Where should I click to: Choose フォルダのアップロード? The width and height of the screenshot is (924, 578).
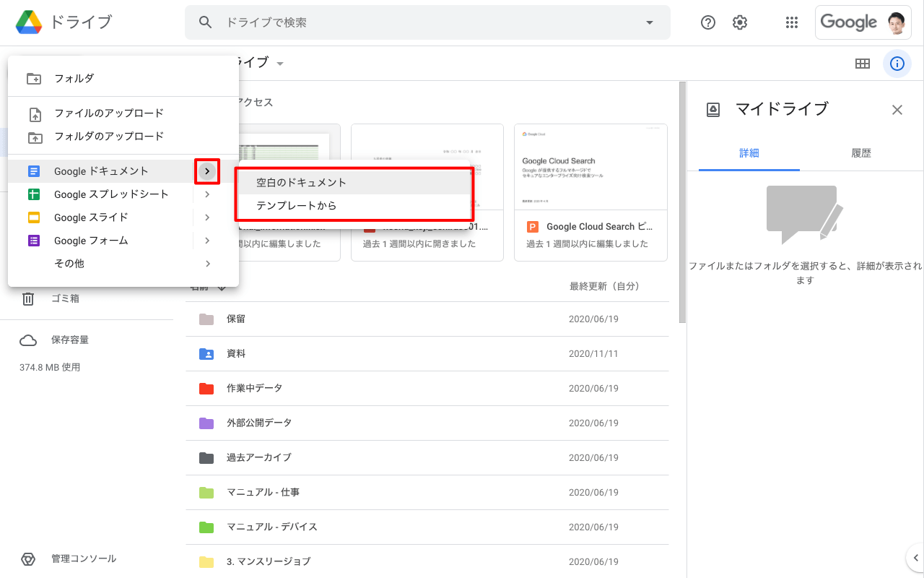(x=123, y=137)
